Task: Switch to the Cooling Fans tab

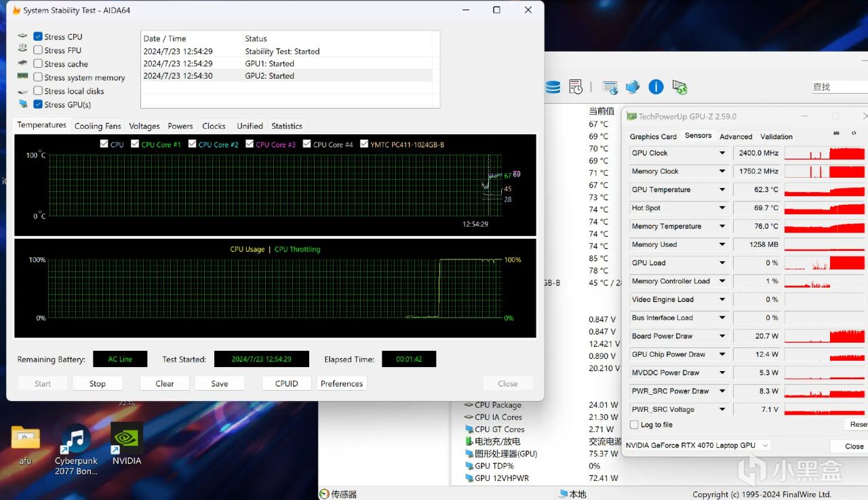Action: pyautogui.click(x=98, y=126)
